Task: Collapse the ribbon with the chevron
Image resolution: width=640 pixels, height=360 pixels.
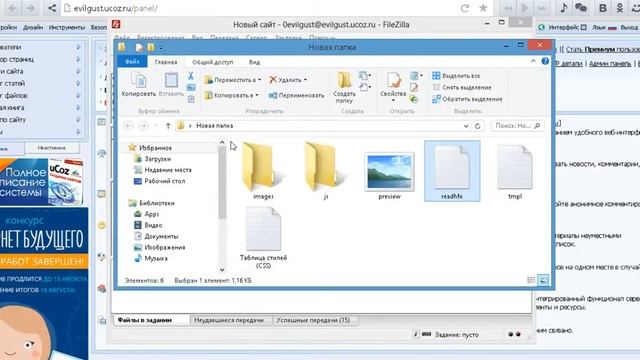Action: (533, 61)
